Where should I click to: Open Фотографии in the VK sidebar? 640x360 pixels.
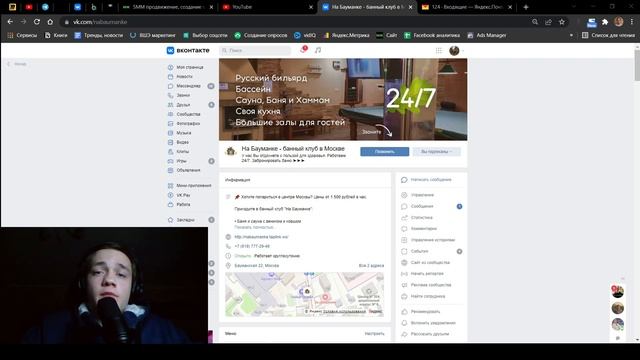(x=184, y=123)
